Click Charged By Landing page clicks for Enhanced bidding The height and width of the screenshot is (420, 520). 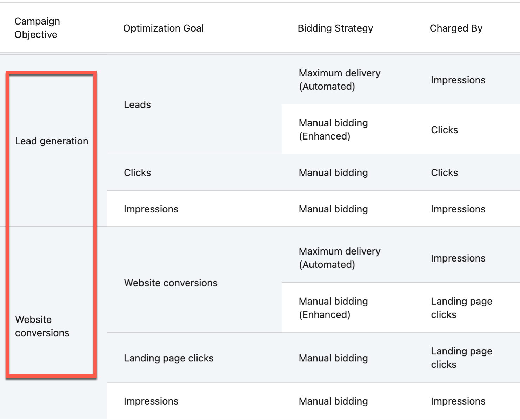(x=461, y=308)
